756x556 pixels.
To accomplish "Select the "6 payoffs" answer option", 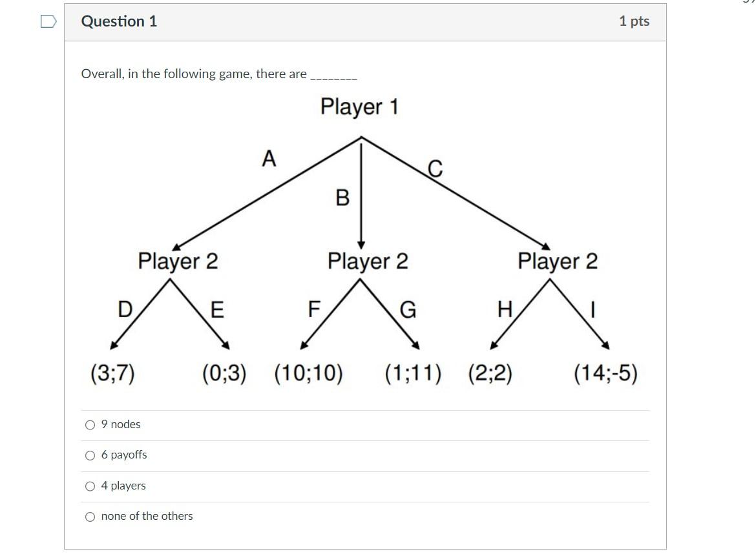I will 89,455.
